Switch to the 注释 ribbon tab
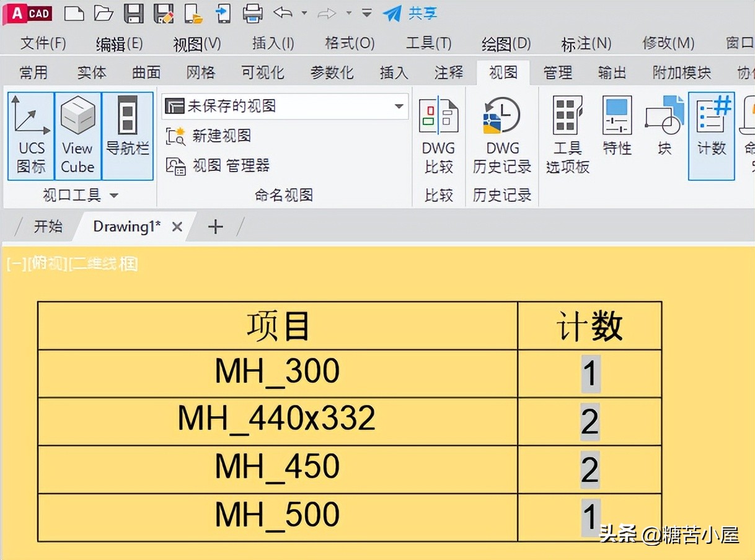 [x=448, y=72]
